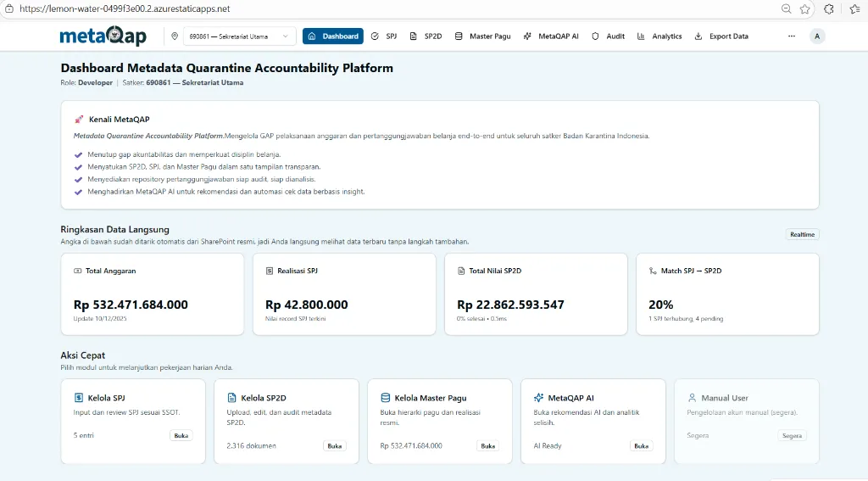
Task: Click the Realtime badge in Ringkasan Data
Action: coord(802,234)
